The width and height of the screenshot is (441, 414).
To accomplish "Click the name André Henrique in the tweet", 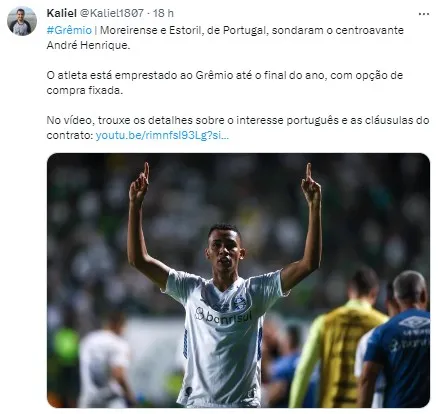I will coord(88,45).
